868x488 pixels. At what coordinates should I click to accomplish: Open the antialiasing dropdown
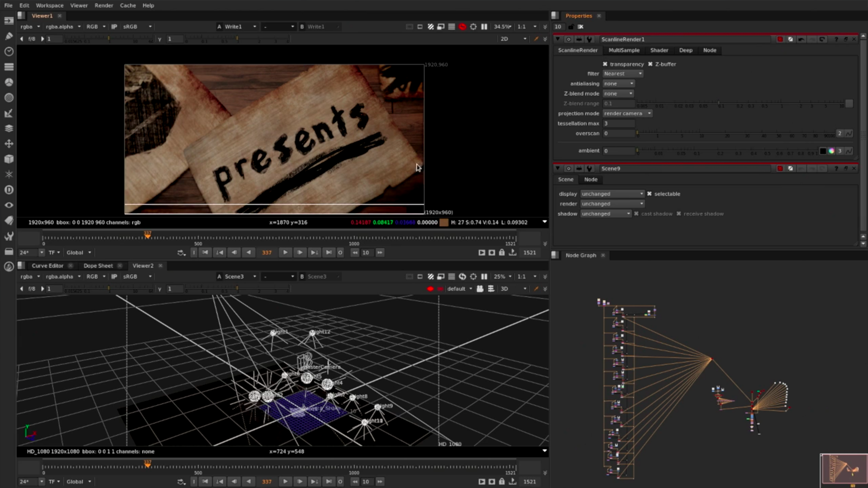click(618, 84)
